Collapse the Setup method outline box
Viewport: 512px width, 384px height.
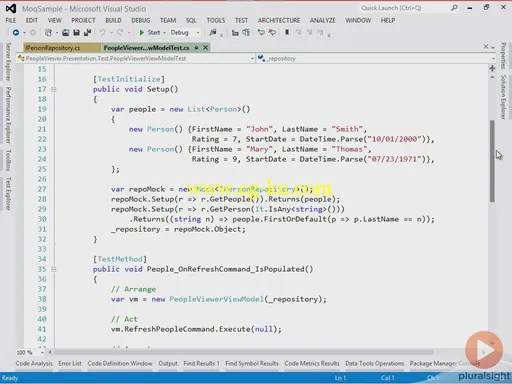point(53,89)
